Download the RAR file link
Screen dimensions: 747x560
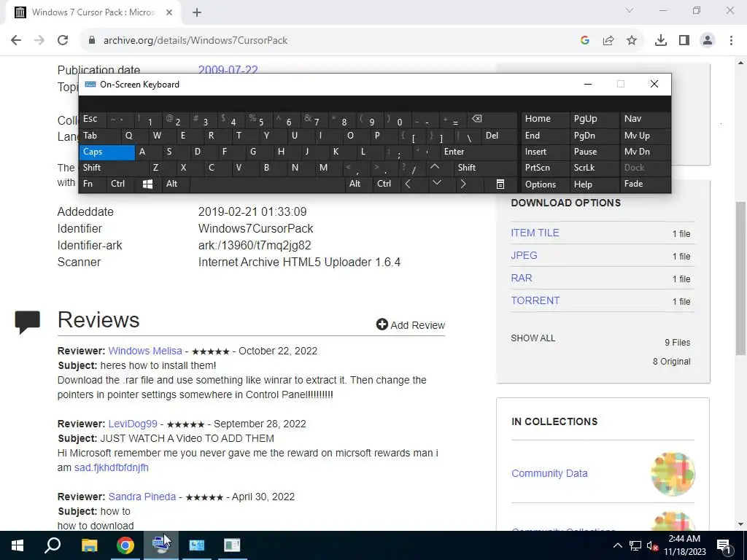coord(522,278)
